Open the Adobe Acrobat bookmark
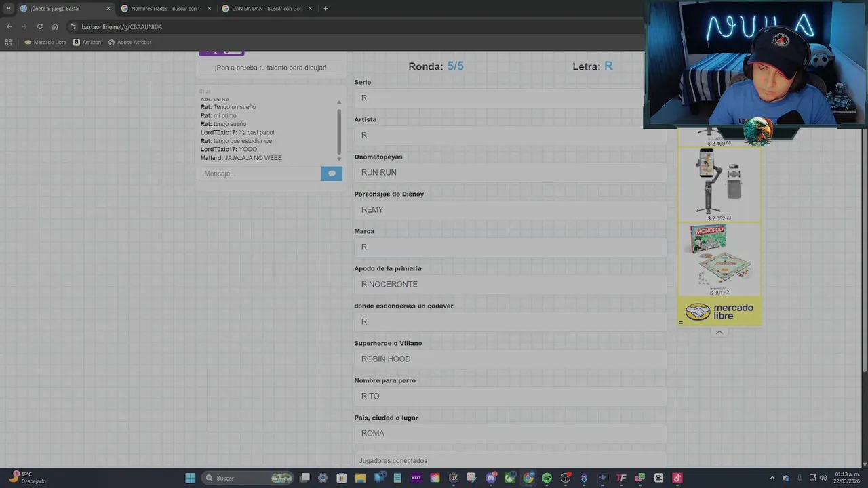 coord(130,42)
